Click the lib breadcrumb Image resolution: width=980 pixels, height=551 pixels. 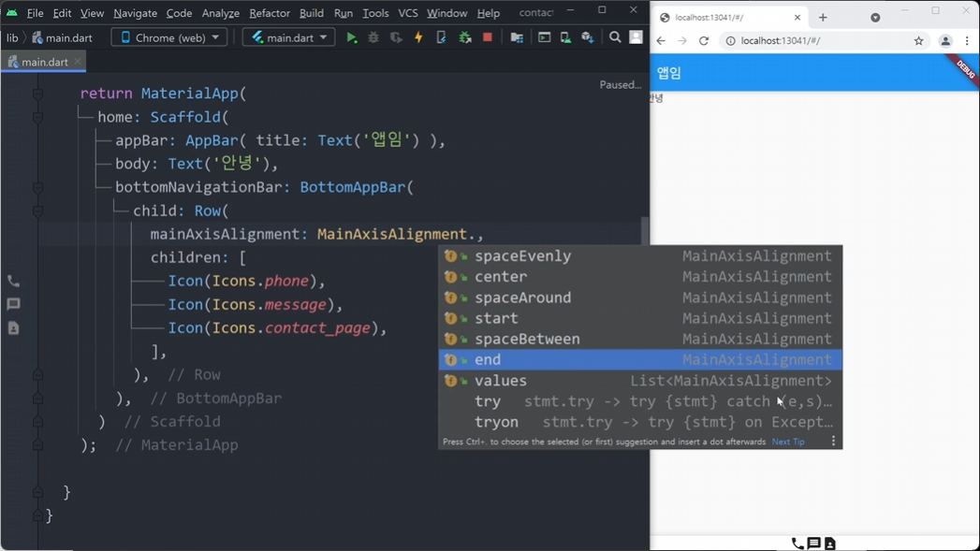click(x=12, y=38)
